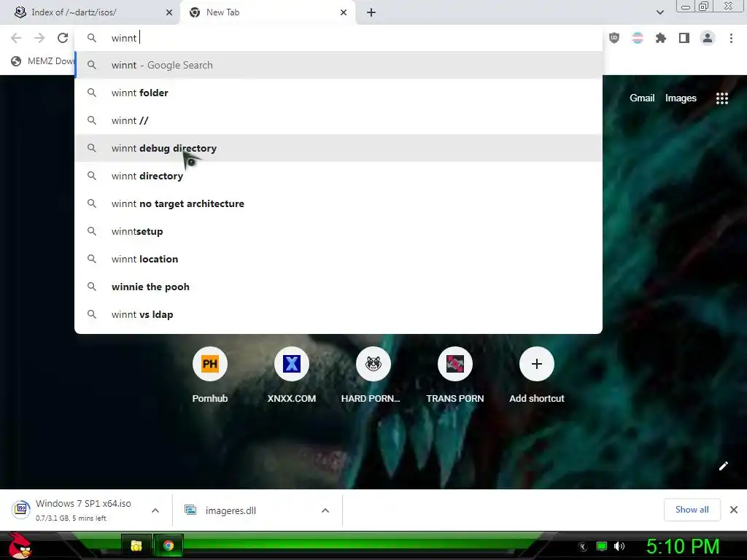Close the New Tab tab
The image size is (747, 560).
[344, 12]
